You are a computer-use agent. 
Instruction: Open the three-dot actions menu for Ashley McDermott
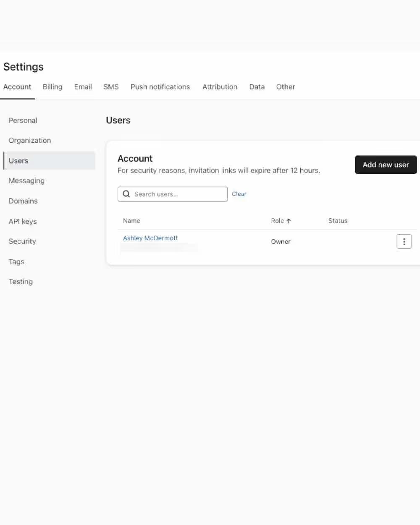pos(404,241)
